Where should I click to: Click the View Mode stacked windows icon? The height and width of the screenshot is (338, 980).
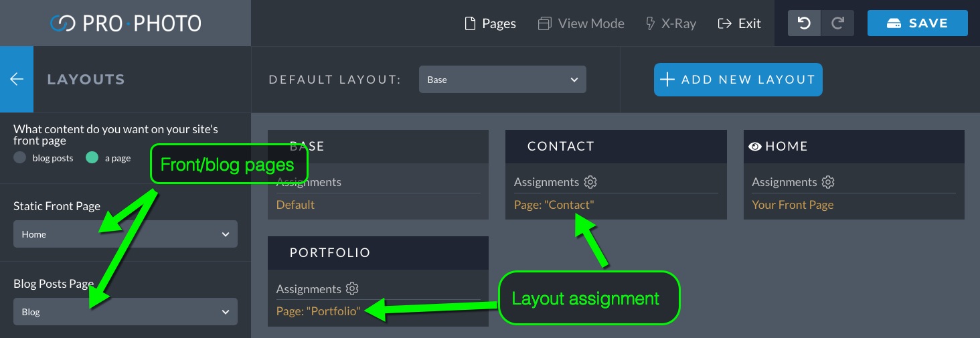pyautogui.click(x=544, y=23)
